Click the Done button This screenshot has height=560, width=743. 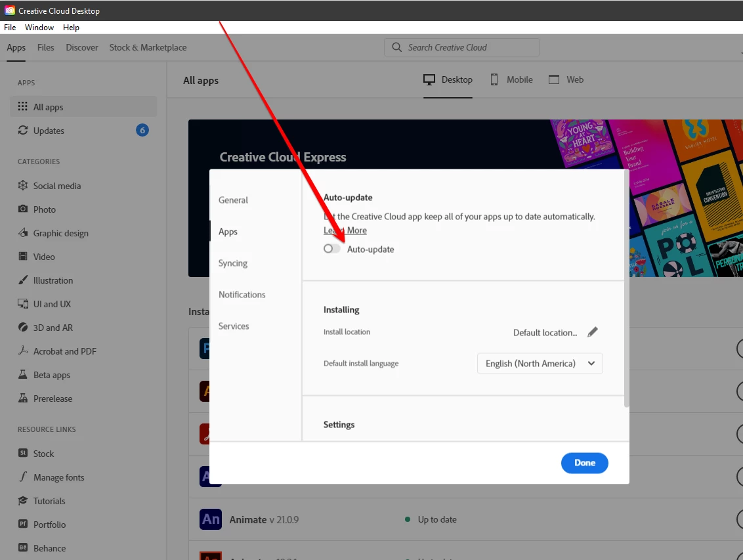584,463
